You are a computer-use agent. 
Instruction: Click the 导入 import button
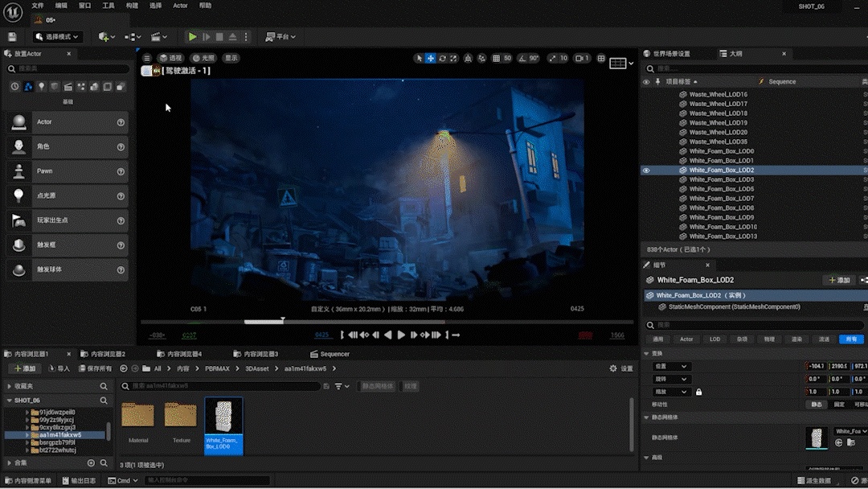[59, 369]
